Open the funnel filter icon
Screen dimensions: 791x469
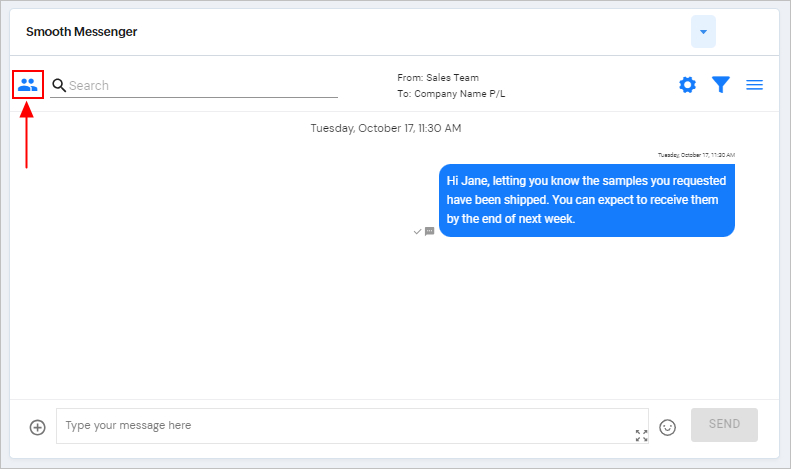[721, 85]
